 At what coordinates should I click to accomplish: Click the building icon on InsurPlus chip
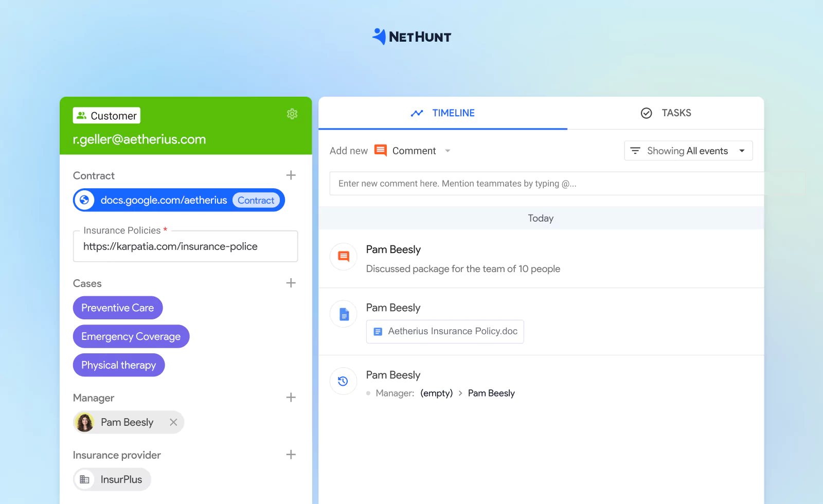coord(85,479)
